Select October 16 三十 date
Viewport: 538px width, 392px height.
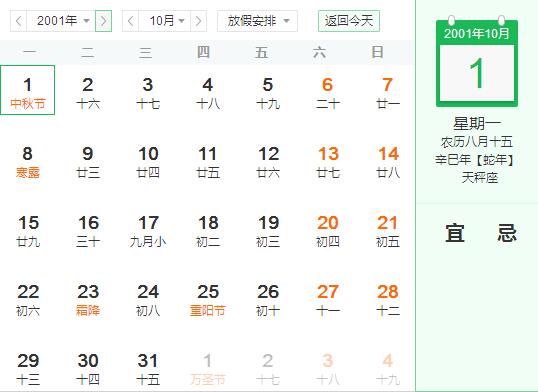(x=88, y=231)
